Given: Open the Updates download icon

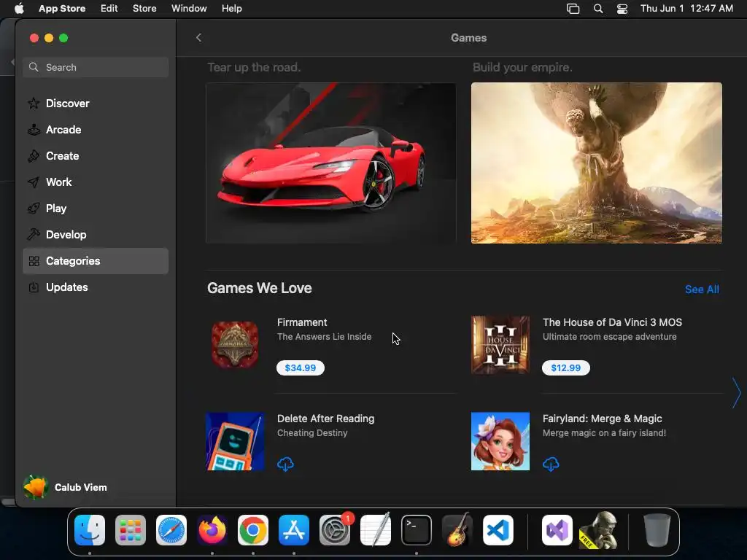Looking at the screenshot, I should 34,287.
